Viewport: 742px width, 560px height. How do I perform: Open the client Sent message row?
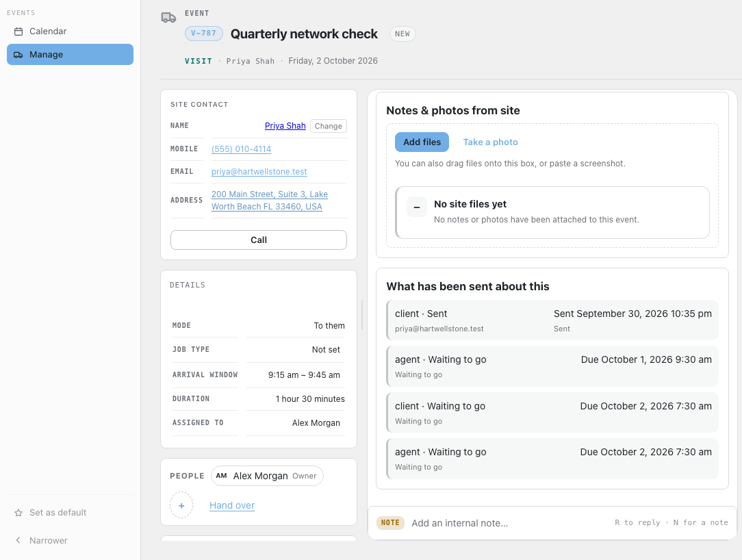tap(552, 320)
